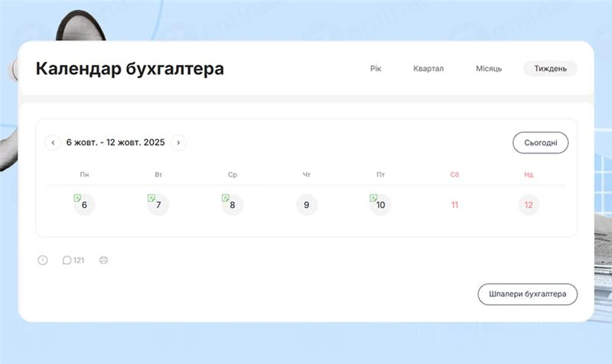This screenshot has width=612, height=364.
Task: Select Friday the 10th date circle
Action: coord(382,206)
